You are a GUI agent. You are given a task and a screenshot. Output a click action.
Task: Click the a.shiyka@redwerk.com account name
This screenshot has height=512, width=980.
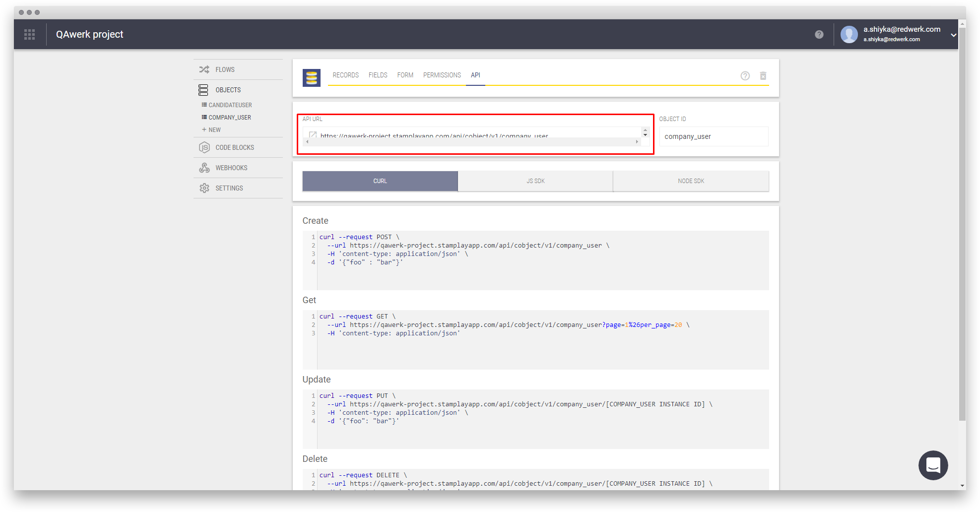pyautogui.click(x=902, y=29)
